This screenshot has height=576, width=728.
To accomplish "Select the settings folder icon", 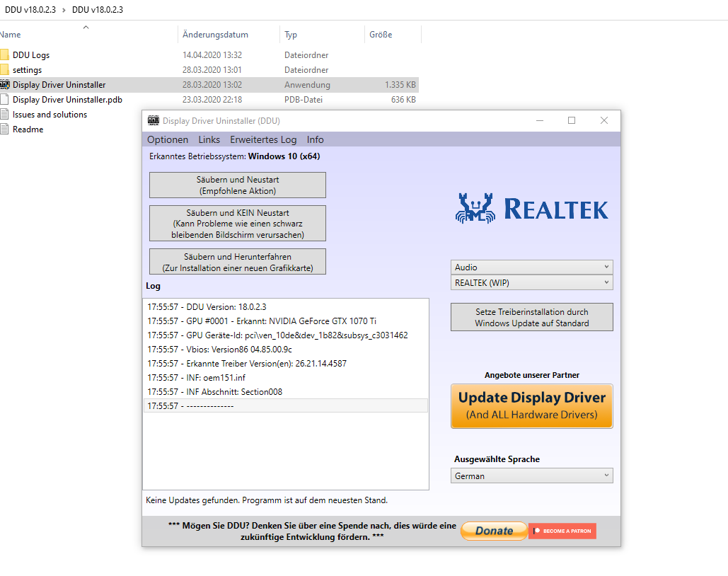I will click(x=4, y=69).
